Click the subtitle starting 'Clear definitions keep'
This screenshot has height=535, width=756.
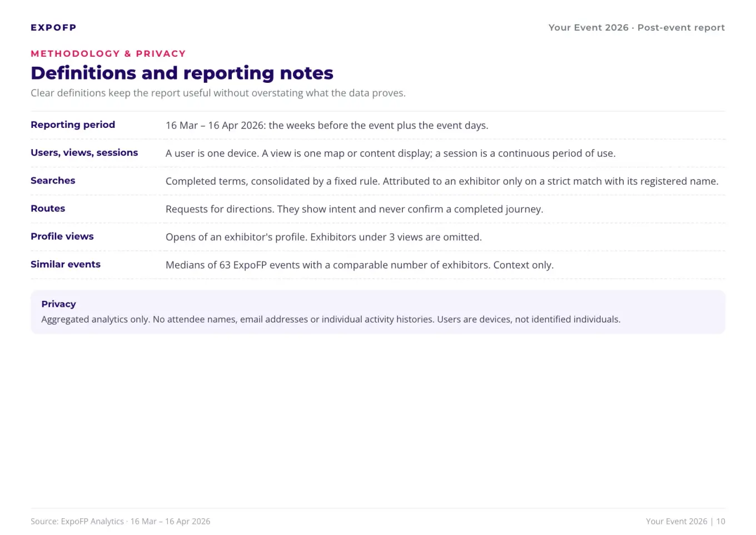pyautogui.click(x=218, y=93)
